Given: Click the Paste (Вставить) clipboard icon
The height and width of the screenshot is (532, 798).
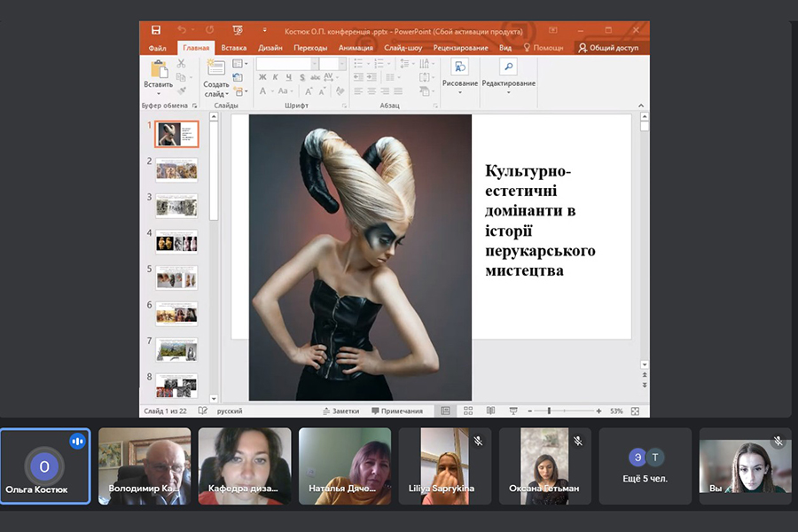Looking at the screenshot, I should [x=159, y=70].
